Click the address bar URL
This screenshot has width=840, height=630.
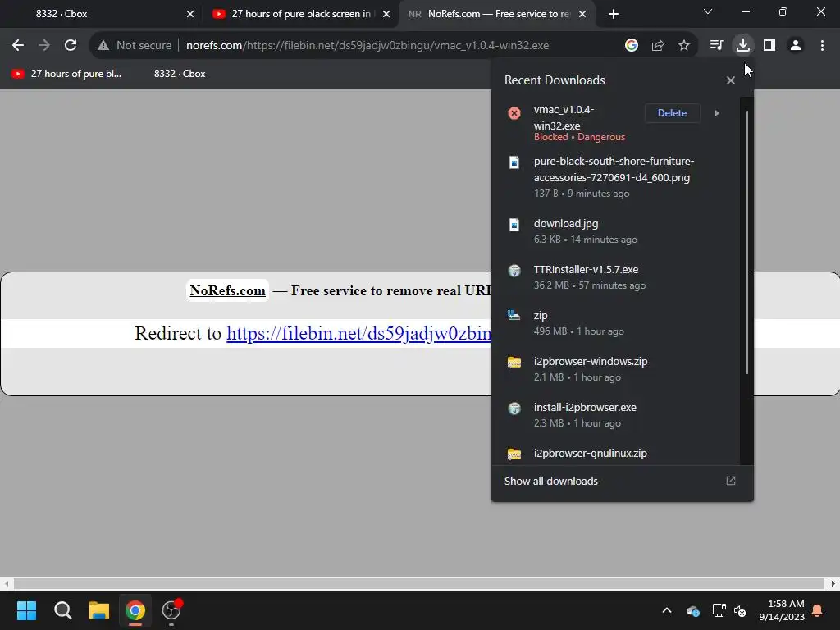(367, 46)
